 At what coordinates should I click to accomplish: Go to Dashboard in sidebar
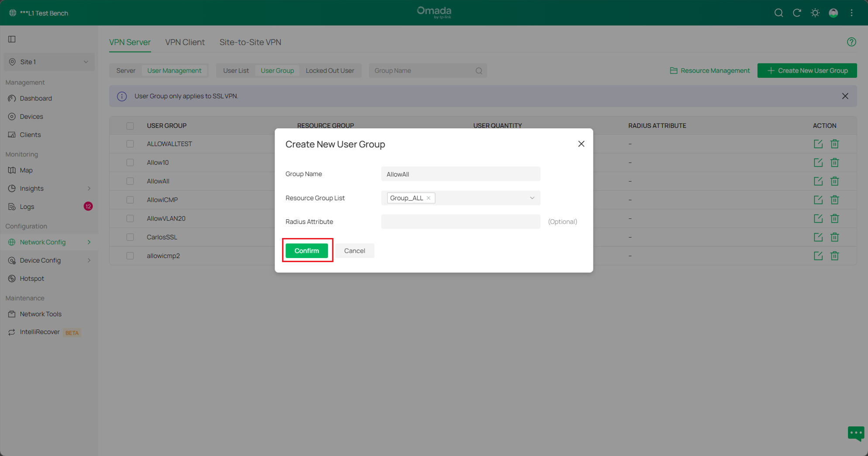[x=36, y=99]
